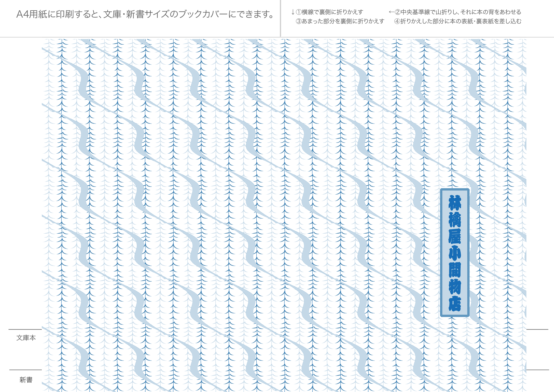Click the 文庫本 size label

[26, 338]
